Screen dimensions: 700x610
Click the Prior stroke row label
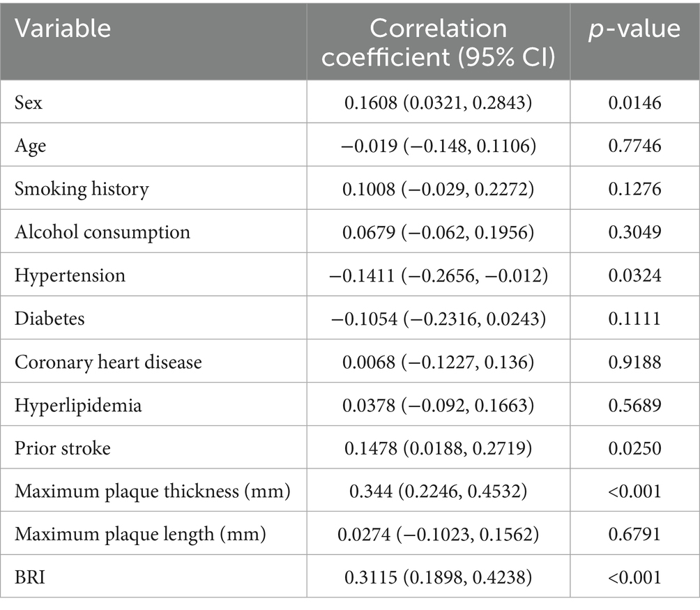click(x=63, y=448)
